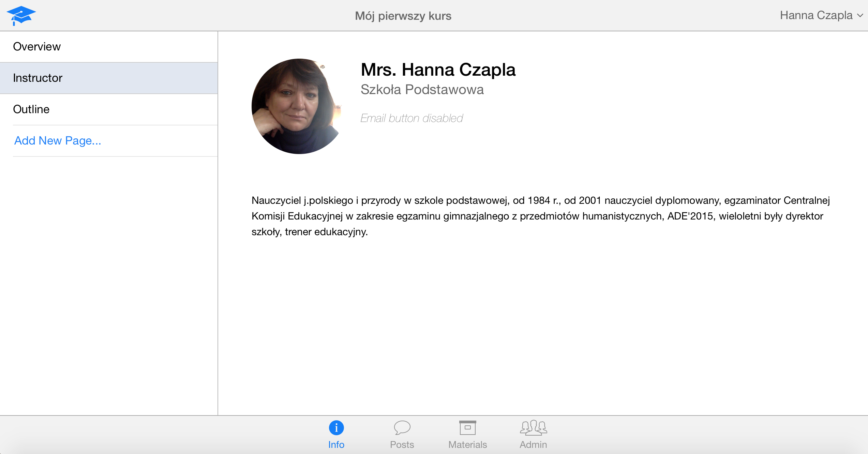Open the Posts speech bubble icon
The image size is (868, 454).
(x=402, y=427)
